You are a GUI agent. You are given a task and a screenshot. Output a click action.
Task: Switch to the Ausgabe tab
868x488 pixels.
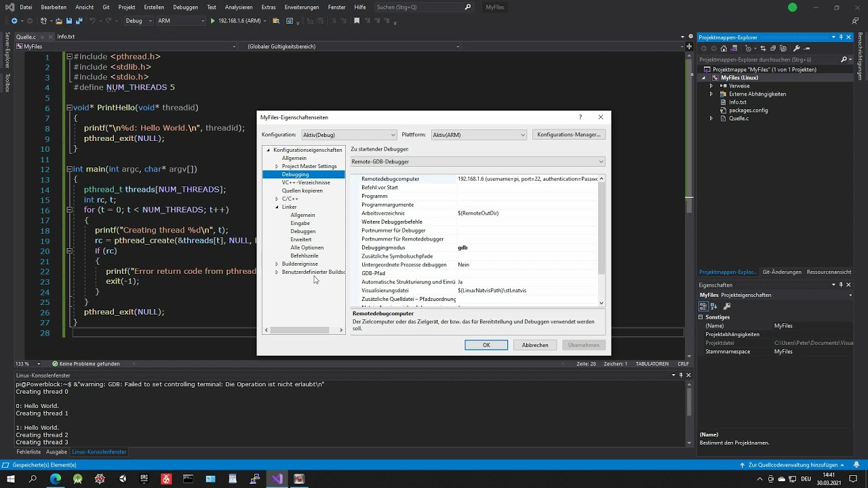pyautogui.click(x=56, y=451)
